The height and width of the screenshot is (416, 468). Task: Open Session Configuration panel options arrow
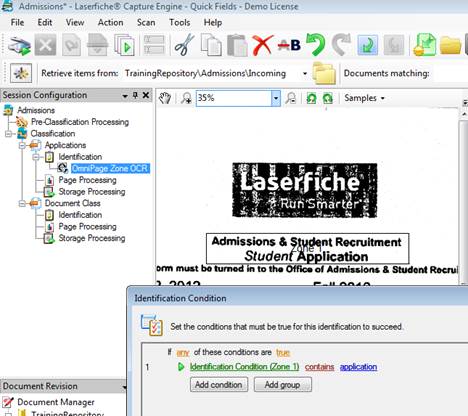tap(125, 96)
